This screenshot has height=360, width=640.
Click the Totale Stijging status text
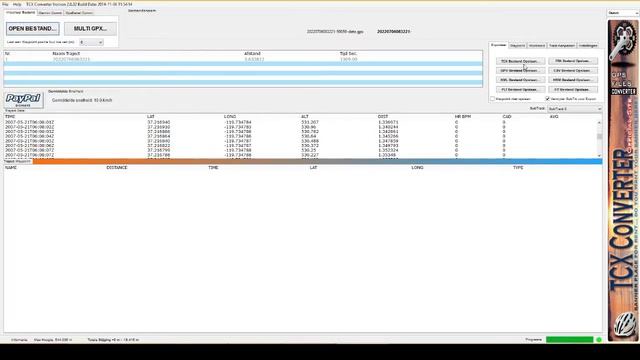pos(113,340)
